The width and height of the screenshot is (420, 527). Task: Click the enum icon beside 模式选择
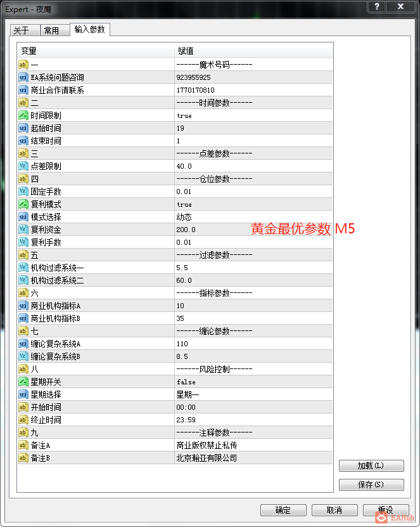tap(23, 217)
